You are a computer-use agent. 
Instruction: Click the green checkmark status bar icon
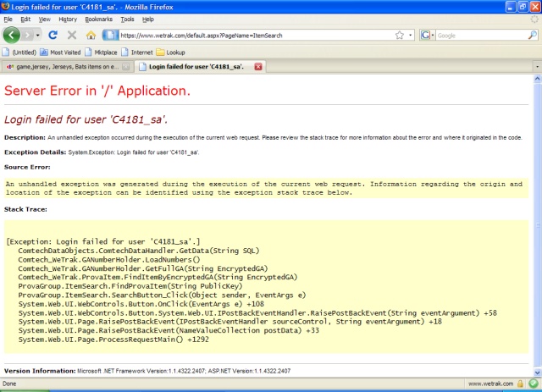[x=534, y=383]
